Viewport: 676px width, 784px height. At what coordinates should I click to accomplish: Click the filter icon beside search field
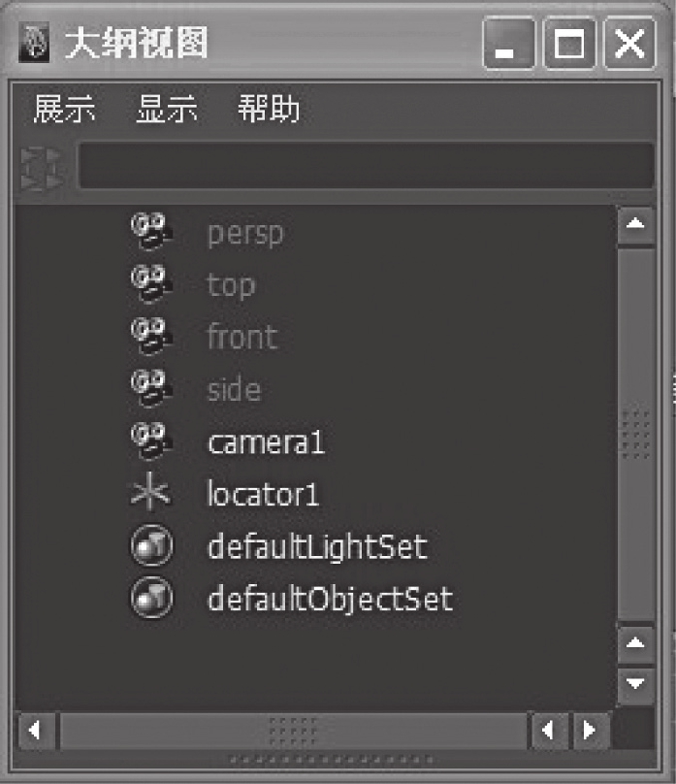[x=43, y=169]
